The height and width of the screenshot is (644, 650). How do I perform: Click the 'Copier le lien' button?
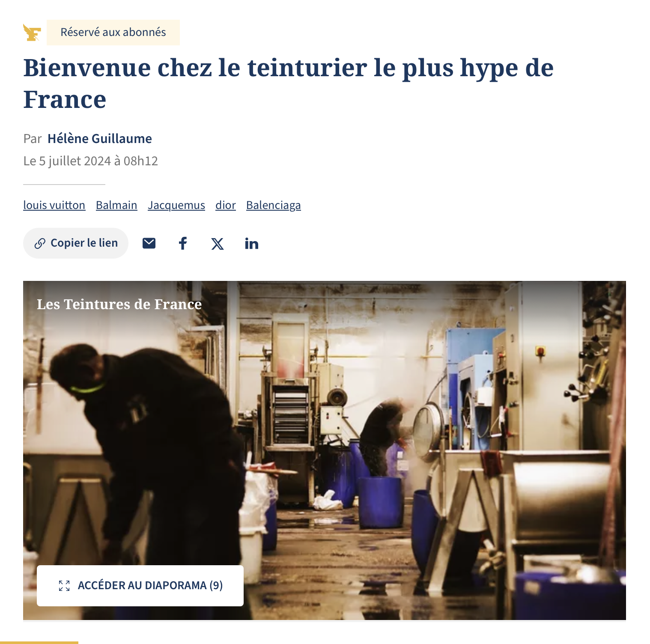(x=76, y=243)
